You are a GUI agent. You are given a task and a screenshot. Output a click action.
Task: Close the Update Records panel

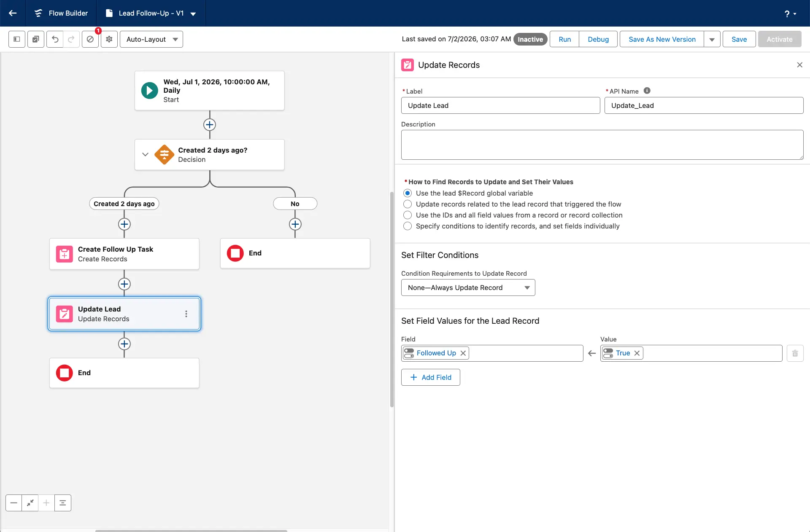799,65
